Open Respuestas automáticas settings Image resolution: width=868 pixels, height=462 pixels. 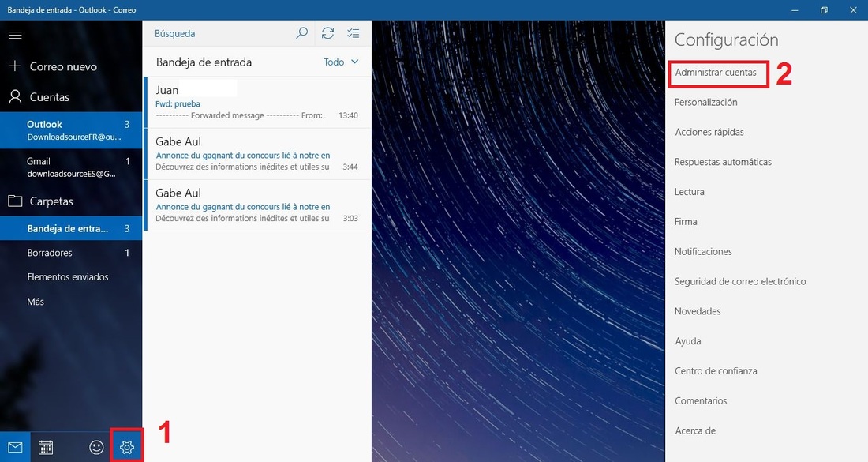(x=723, y=162)
